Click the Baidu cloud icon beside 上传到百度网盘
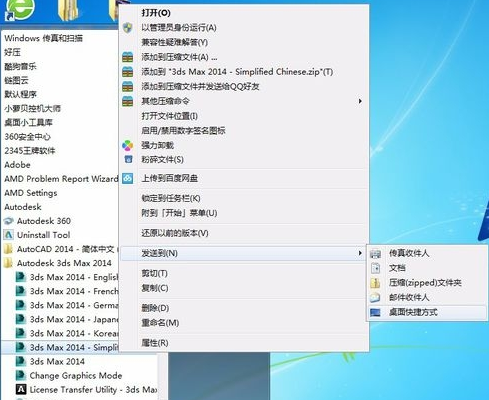The width and height of the screenshot is (489, 400). click(127, 178)
